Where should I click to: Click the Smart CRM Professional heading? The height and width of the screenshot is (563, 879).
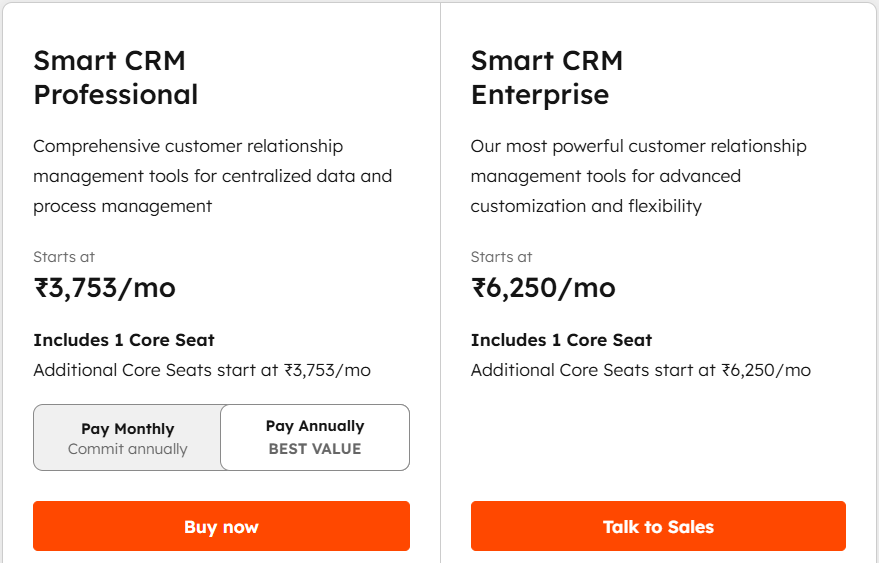115,77
